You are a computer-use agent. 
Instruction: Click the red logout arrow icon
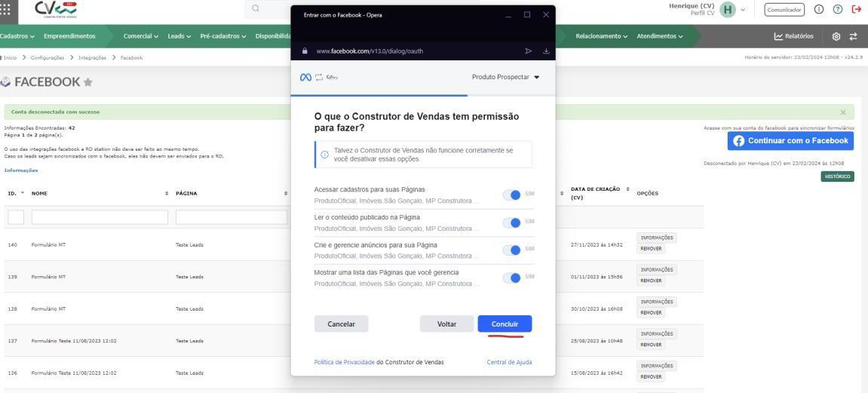[857, 9]
